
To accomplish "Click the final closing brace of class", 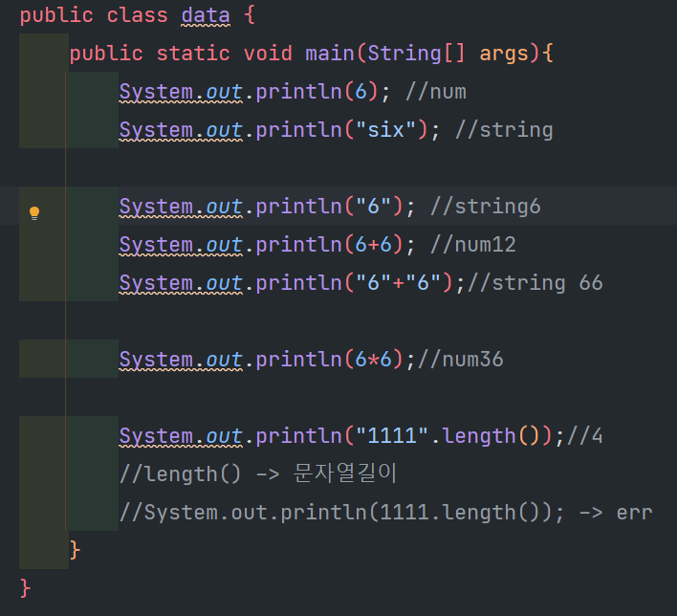I will [x=25, y=589].
